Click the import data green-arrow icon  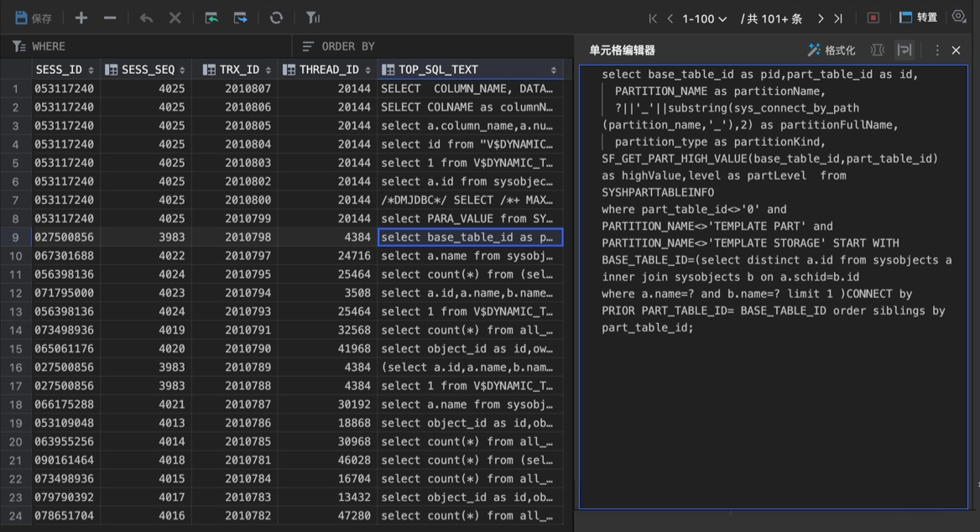click(x=211, y=18)
